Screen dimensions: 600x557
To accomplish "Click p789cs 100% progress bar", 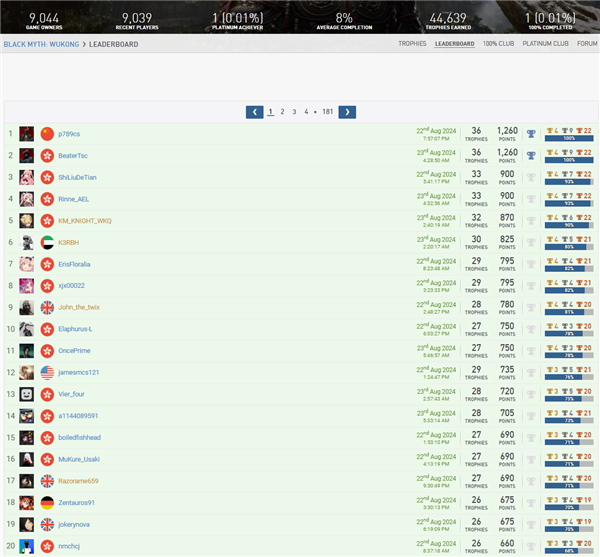I will [x=569, y=138].
